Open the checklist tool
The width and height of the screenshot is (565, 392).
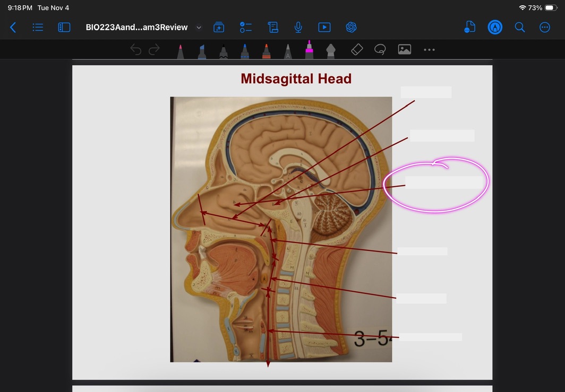[x=246, y=27]
